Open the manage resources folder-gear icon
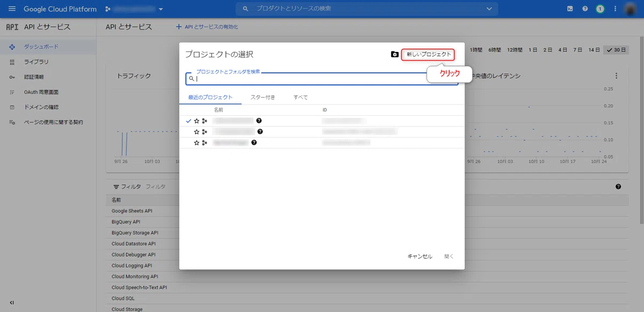Image resolution: width=644 pixels, height=312 pixels. pyautogui.click(x=394, y=54)
